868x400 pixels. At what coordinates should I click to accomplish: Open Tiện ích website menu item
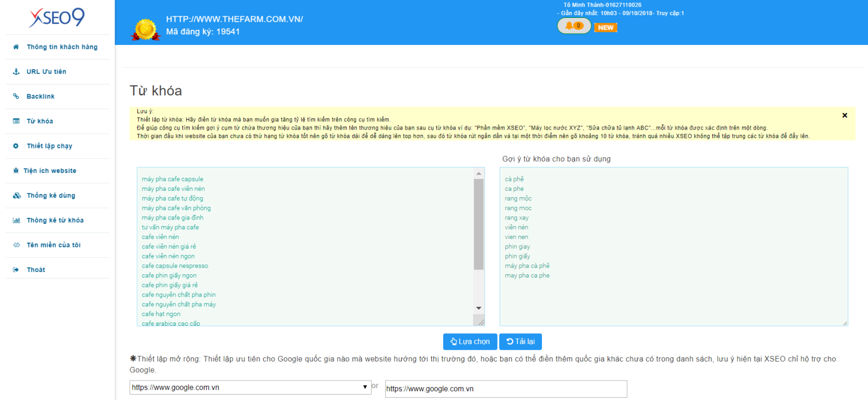[x=50, y=171]
